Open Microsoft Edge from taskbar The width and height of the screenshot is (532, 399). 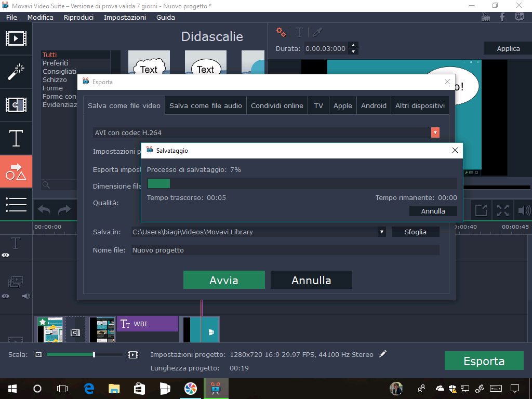(x=89, y=389)
